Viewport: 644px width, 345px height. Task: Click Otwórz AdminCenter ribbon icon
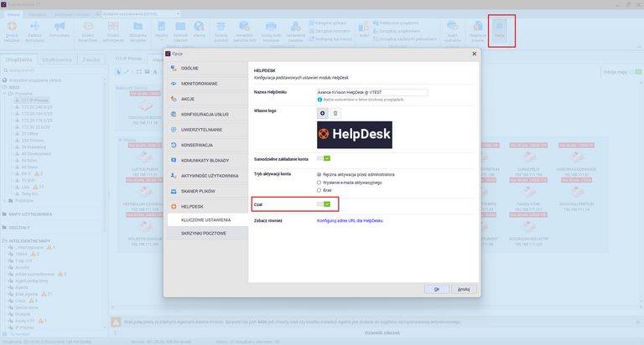[113, 32]
